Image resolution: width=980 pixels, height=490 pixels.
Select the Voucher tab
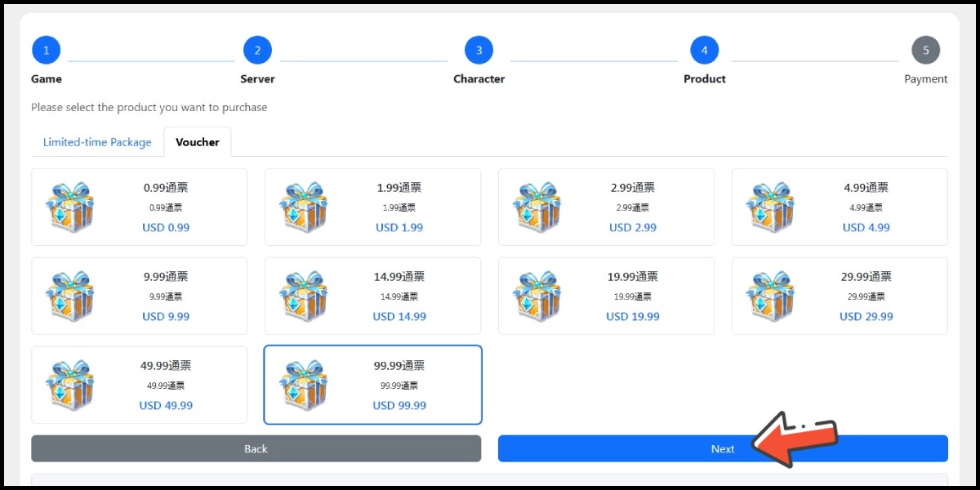click(x=198, y=142)
